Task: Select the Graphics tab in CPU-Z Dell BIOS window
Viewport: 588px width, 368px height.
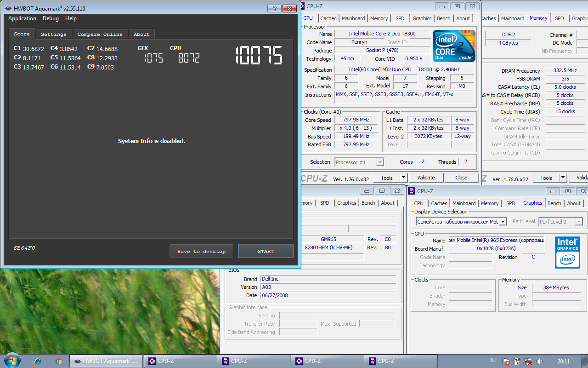Action: coord(347,203)
